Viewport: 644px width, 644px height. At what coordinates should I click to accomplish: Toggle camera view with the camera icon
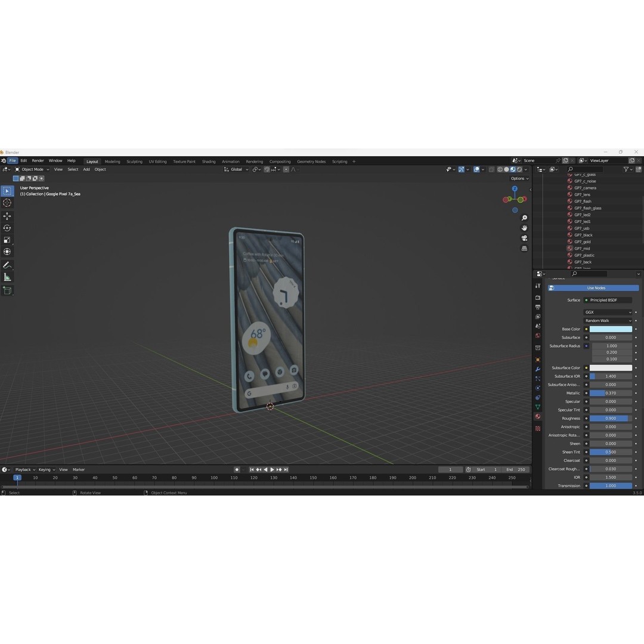pyautogui.click(x=525, y=238)
